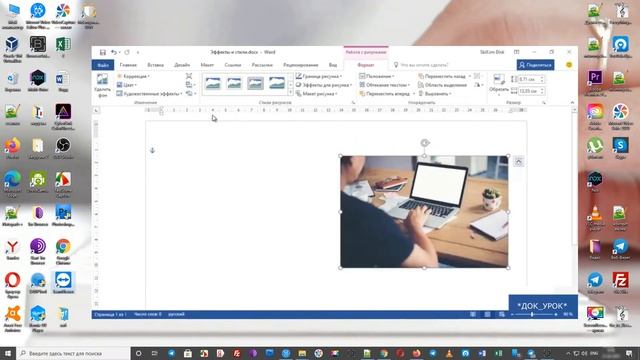Decrease the picture width with the down spinner
The height and width of the screenshot is (360, 640).
(542, 93)
